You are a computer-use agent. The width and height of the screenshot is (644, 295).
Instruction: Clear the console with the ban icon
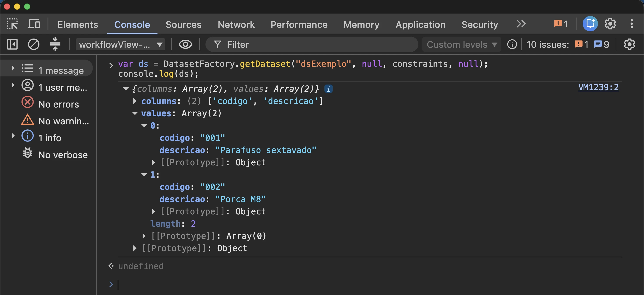point(34,44)
